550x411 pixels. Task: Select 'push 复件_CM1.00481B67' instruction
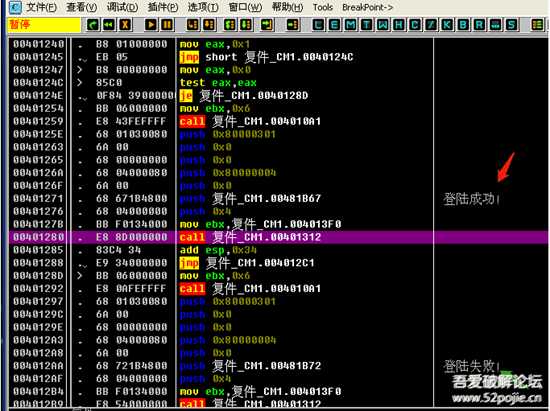pyautogui.click(x=250, y=198)
